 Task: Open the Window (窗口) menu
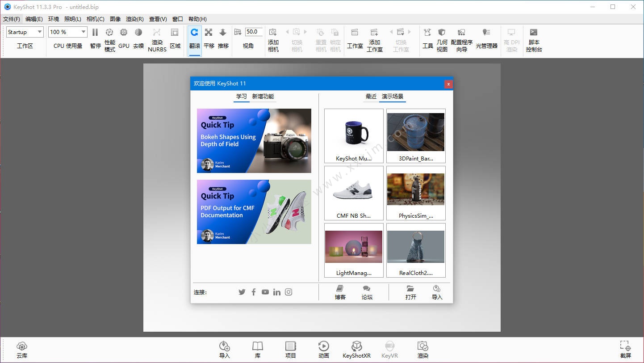178,19
